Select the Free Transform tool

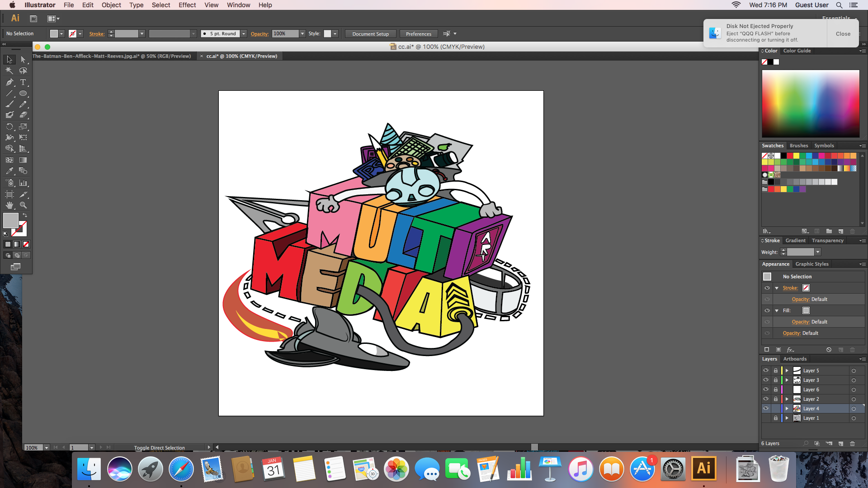(x=23, y=137)
